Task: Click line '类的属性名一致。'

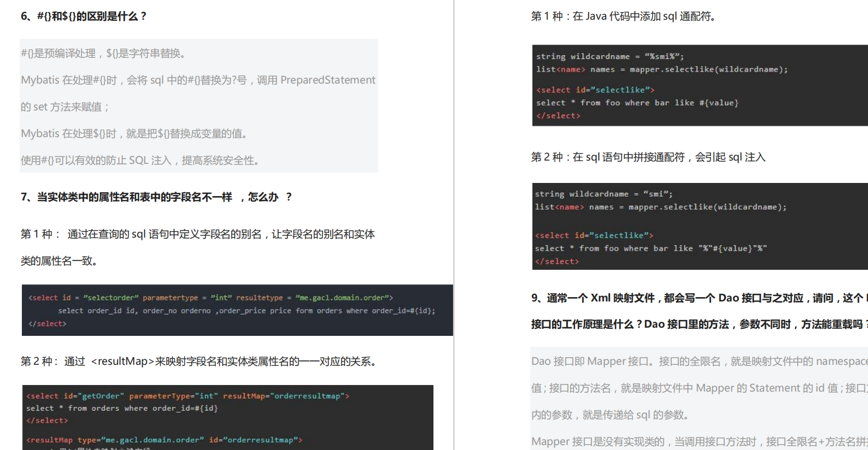Action: pyautogui.click(x=60, y=261)
